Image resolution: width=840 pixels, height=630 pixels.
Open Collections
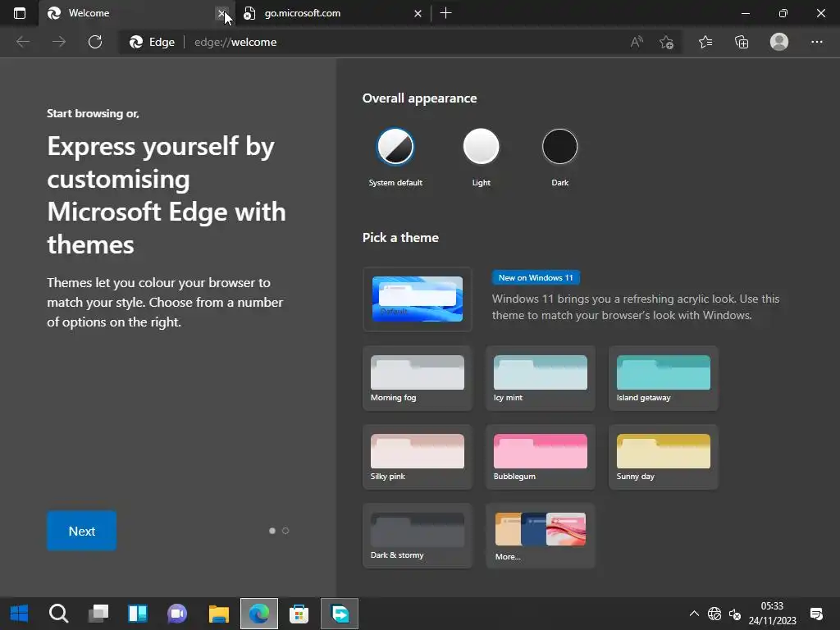[x=742, y=42]
